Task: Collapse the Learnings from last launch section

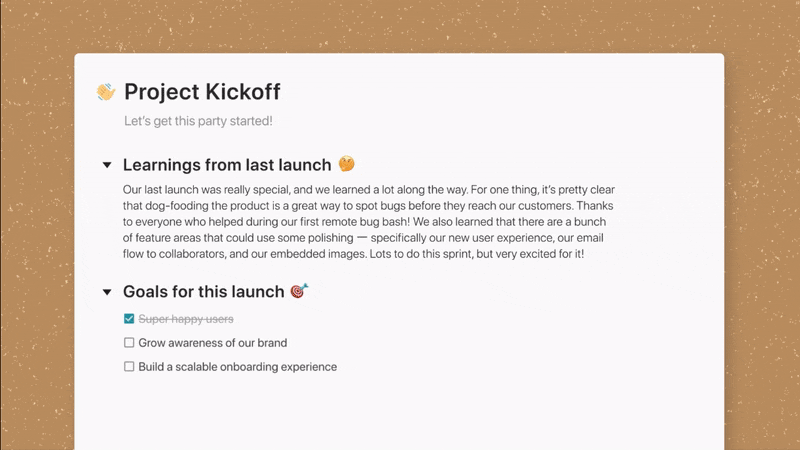Action: click(107, 165)
